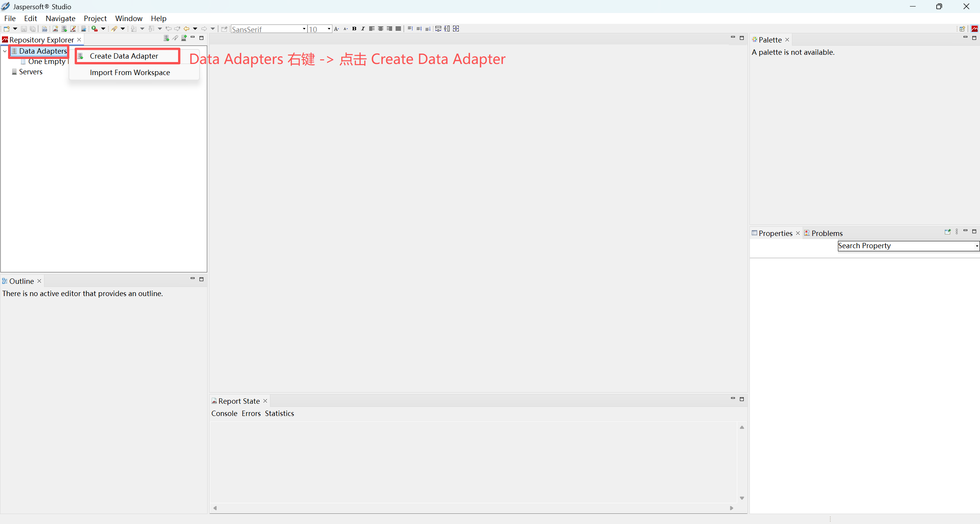The width and height of the screenshot is (980, 524).
Task: Click the justify text icon
Action: (398, 29)
